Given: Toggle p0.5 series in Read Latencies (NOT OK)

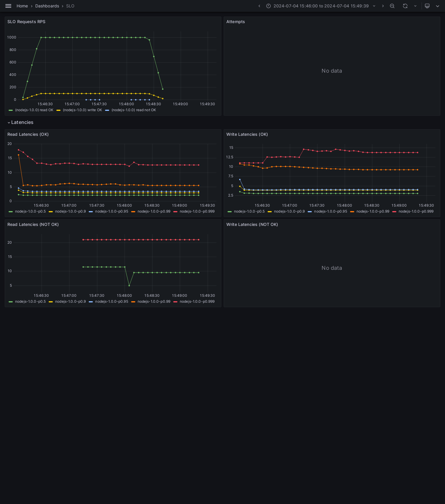Looking at the screenshot, I should point(30,302).
